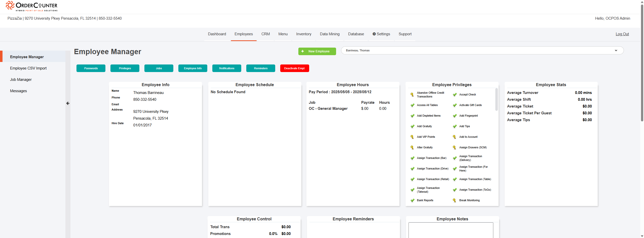Screen dimensions: 644x238
Task: Toggle the Access All Tables checkmark
Action: (412, 105)
